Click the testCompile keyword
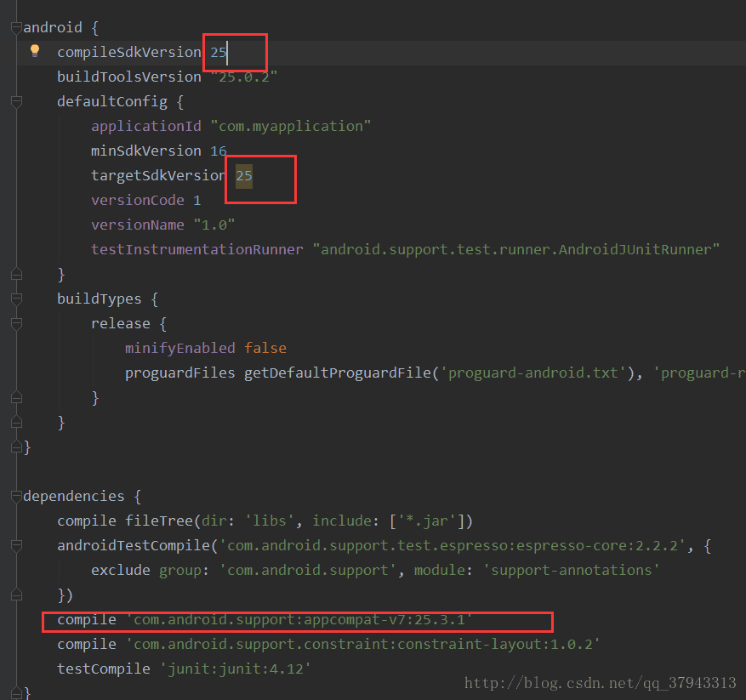 point(104,669)
